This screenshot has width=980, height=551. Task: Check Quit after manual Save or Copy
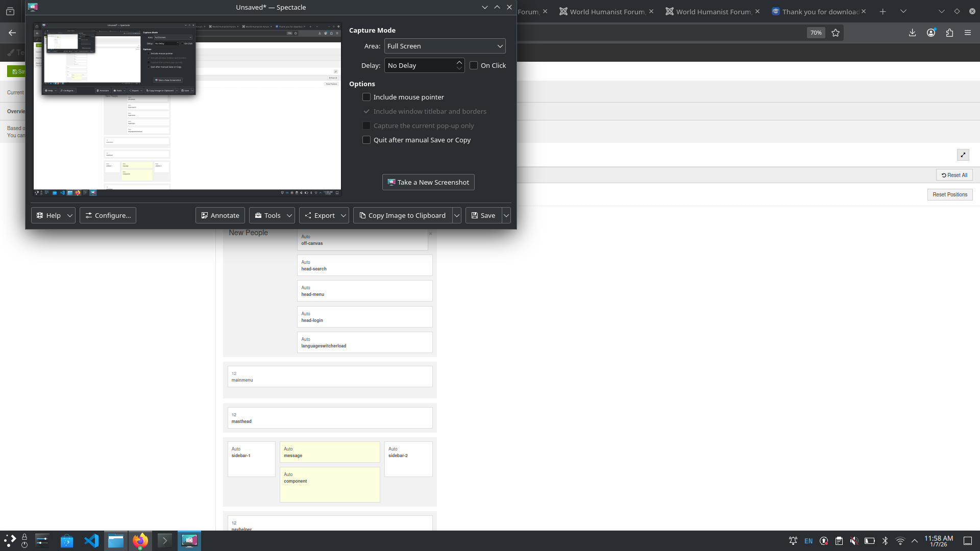coord(366,140)
